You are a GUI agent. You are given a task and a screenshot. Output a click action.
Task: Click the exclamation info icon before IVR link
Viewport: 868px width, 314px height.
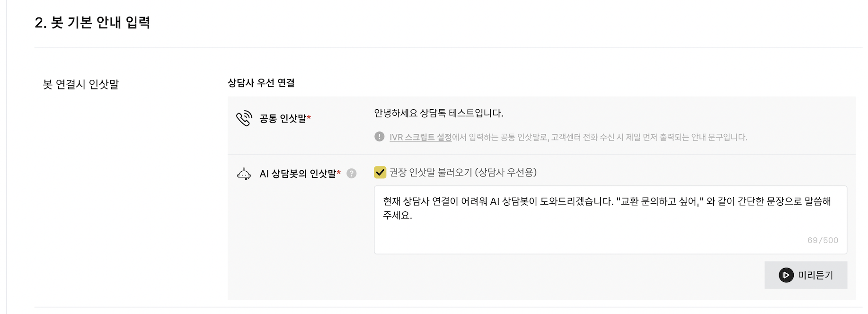pos(379,137)
